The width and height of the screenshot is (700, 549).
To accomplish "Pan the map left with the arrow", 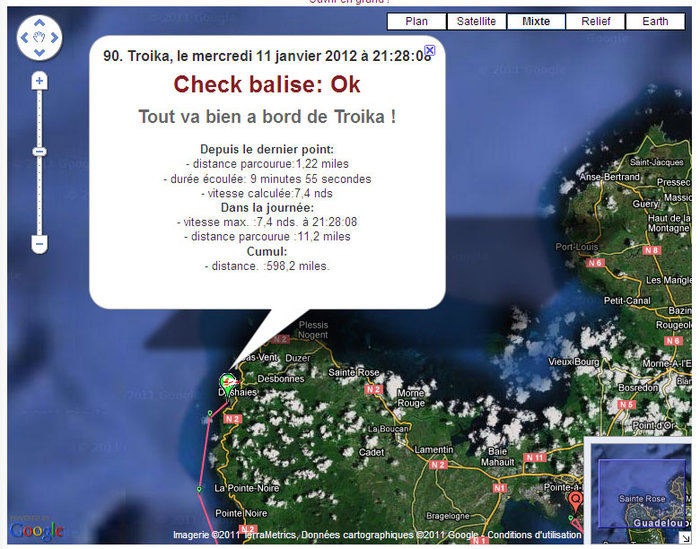I will pyautogui.click(x=25, y=39).
